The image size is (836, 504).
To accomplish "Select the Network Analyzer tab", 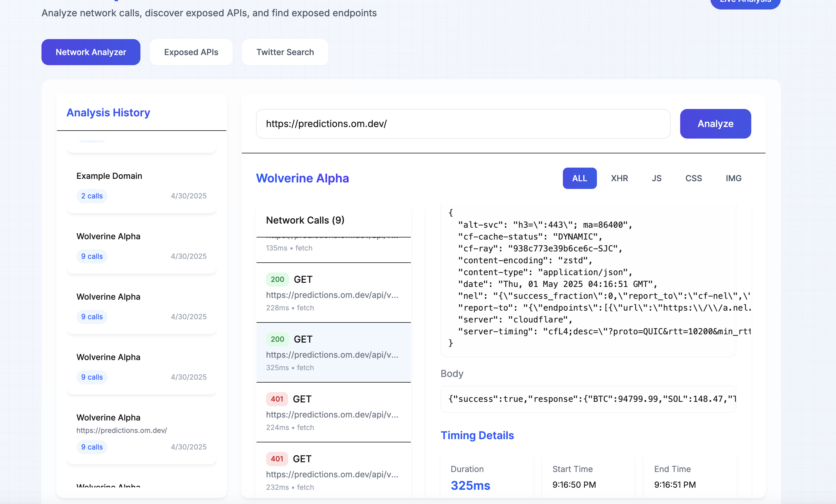I will pos(91,52).
